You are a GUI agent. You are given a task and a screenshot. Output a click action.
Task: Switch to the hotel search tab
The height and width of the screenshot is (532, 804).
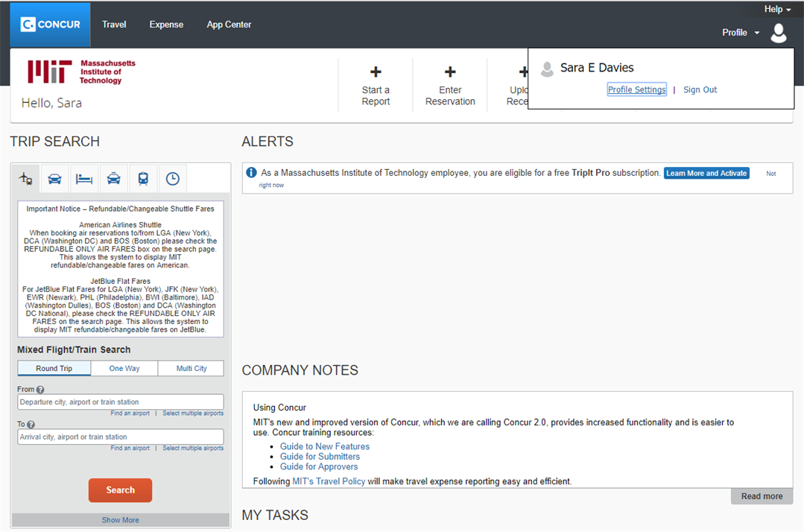click(84, 179)
